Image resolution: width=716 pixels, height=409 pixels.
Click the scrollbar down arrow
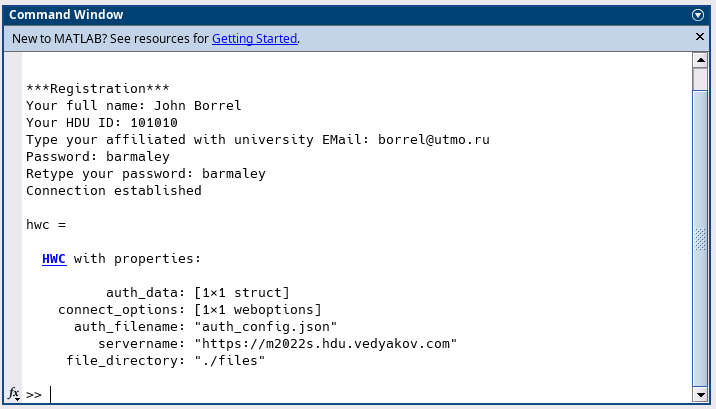[x=700, y=394]
